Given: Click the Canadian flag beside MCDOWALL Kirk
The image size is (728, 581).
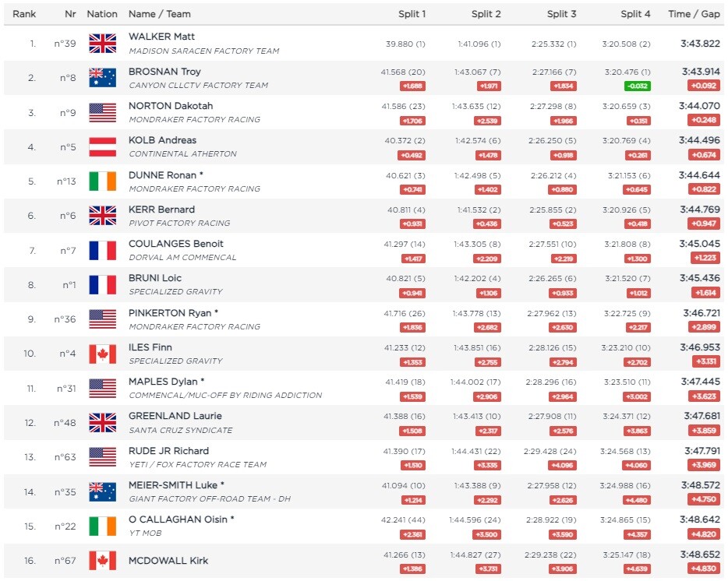Looking at the screenshot, I should 103,561.
